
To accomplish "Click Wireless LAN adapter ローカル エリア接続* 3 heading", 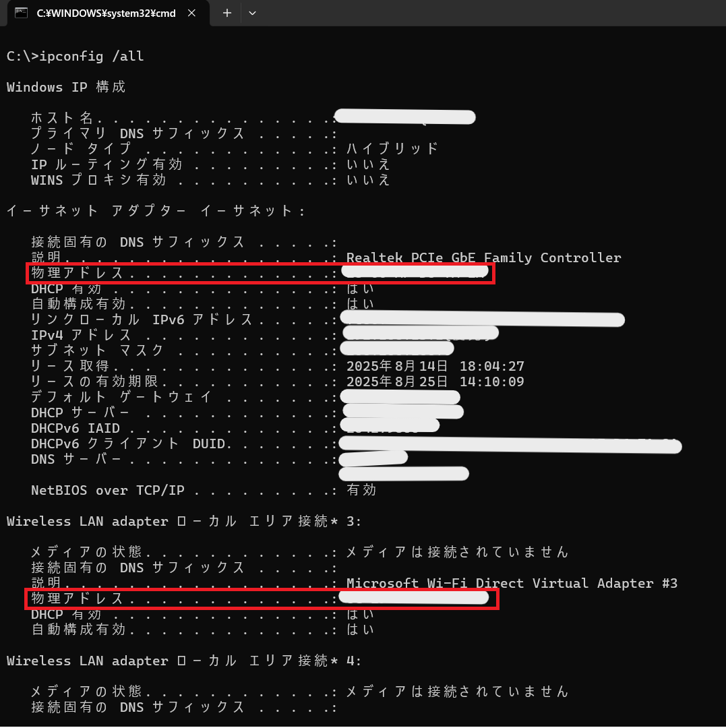I will [183, 521].
